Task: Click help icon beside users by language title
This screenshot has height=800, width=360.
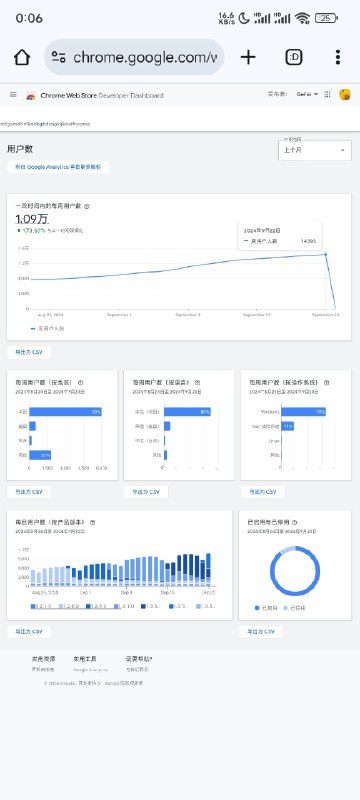Action: [197, 382]
